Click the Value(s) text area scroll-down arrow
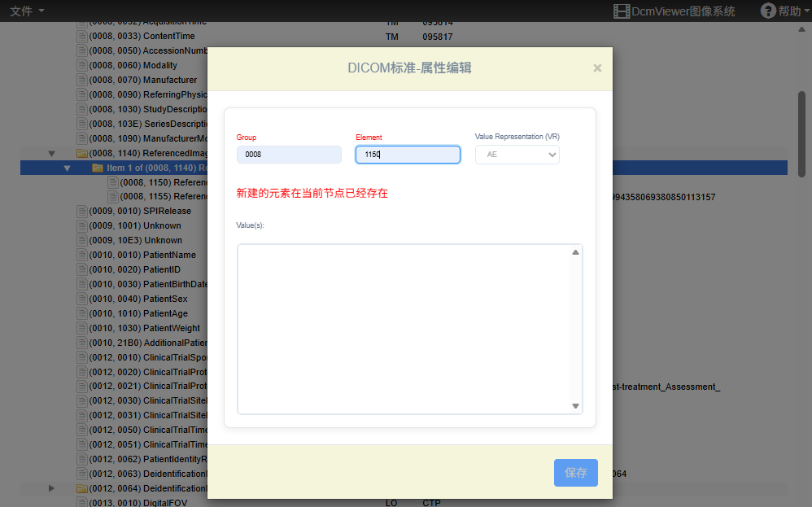Screen dimensions: 812x507 [x=575, y=406]
